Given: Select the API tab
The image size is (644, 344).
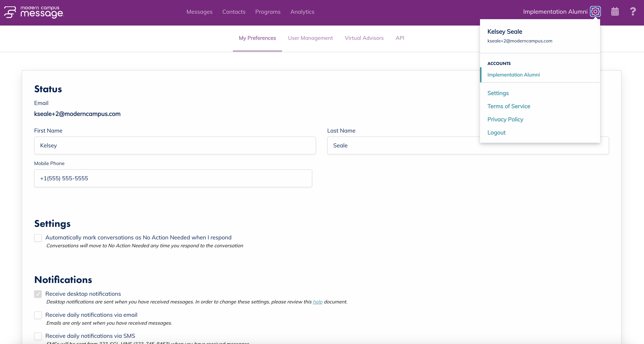Looking at the screenshot, I should tap(400, 38).
